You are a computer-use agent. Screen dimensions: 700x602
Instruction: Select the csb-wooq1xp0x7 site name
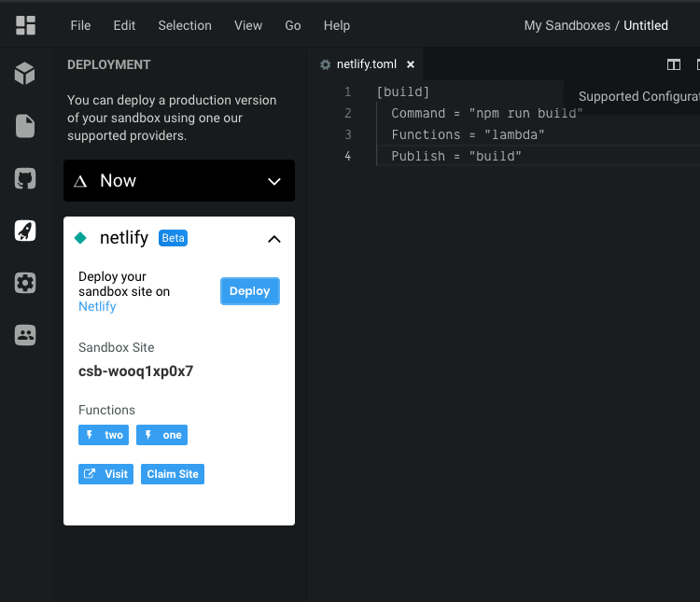tap(135, 371)
